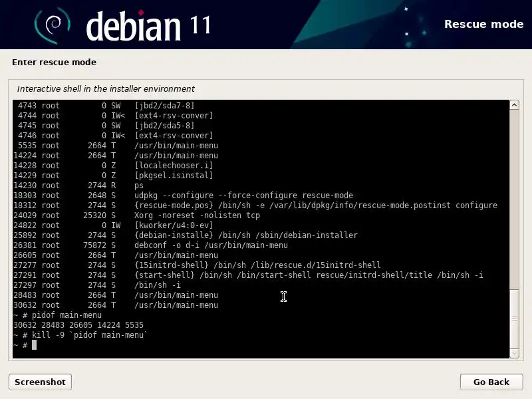Click the ext4-rsv-conver row with PID 4746
The height and width of the screenshot is (399, 532).
click(115, 136)
